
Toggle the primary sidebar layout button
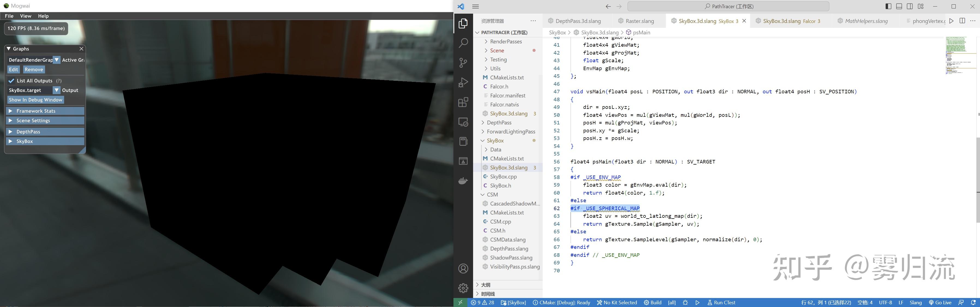[888, 7]
